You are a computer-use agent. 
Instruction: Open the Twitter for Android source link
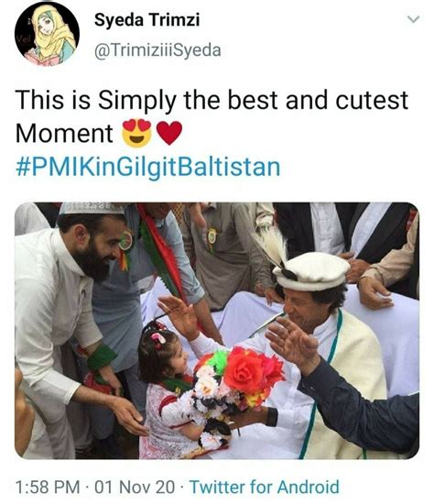click(264, 487)
